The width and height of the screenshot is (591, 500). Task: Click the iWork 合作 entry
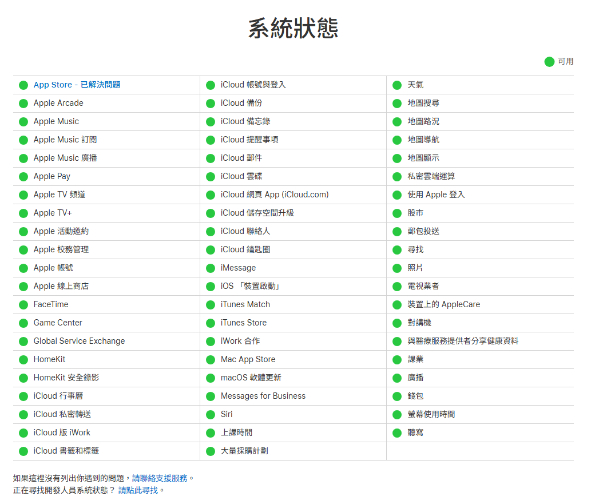[240, 341]
